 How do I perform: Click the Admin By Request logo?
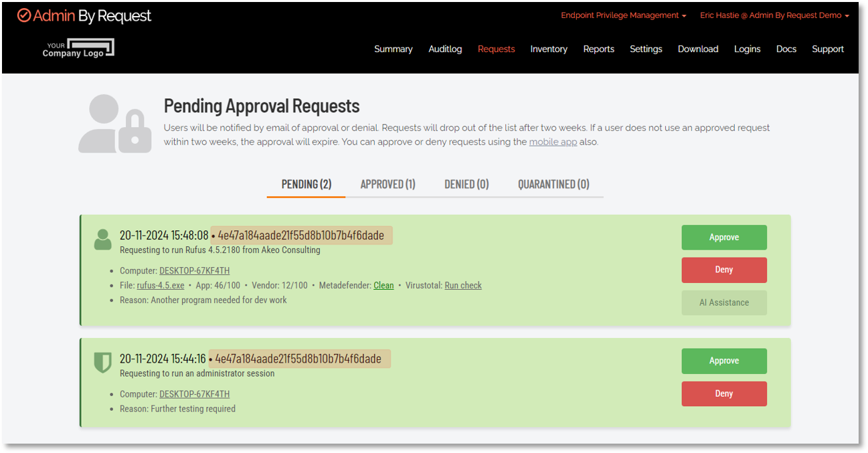tap(84, 16)
